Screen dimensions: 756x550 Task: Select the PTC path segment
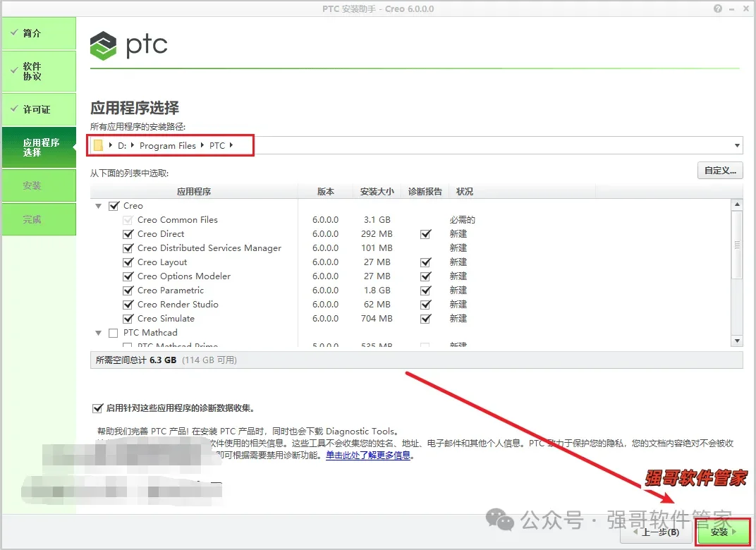217,145
